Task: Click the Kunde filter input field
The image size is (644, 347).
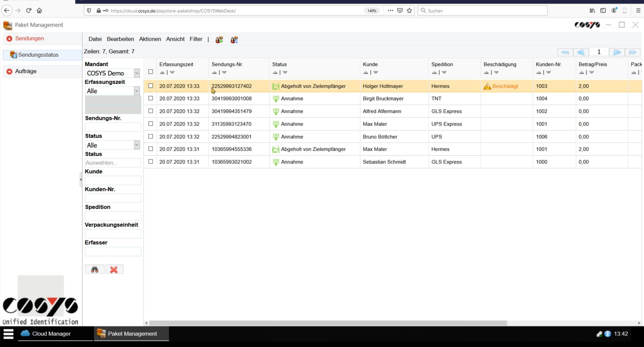Action: [113, 181]
